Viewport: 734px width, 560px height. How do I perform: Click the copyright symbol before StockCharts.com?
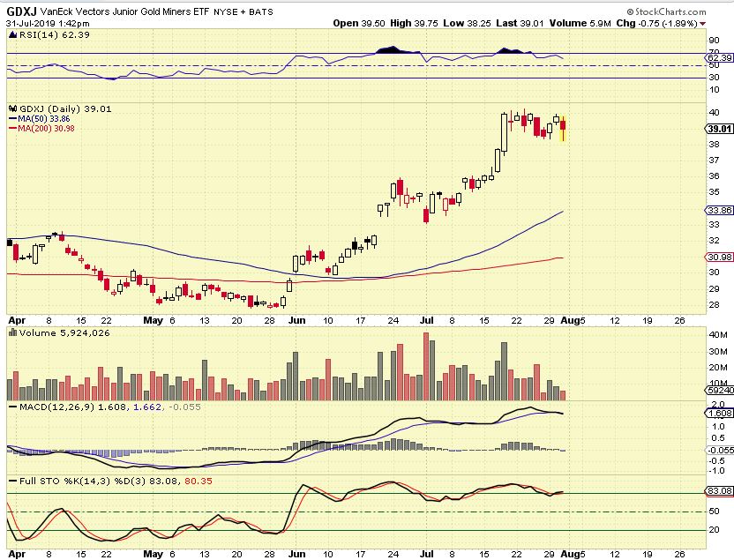[x=630, y=11]
